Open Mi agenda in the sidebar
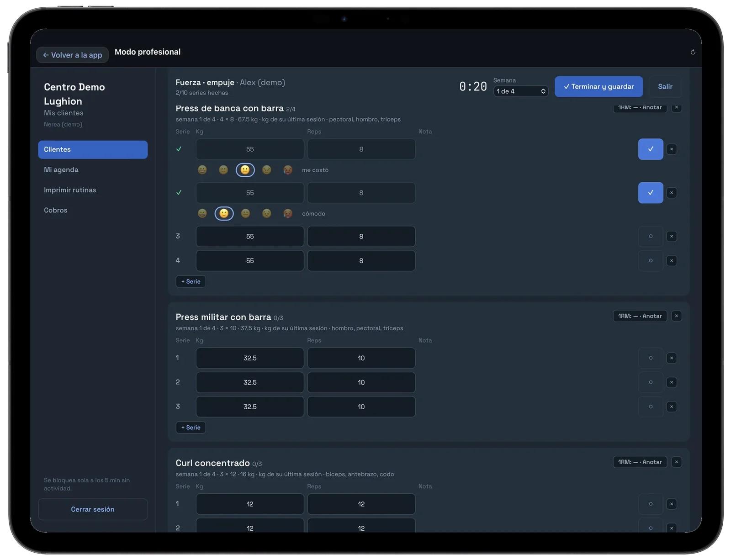The image size is (731, 560). 93,169
